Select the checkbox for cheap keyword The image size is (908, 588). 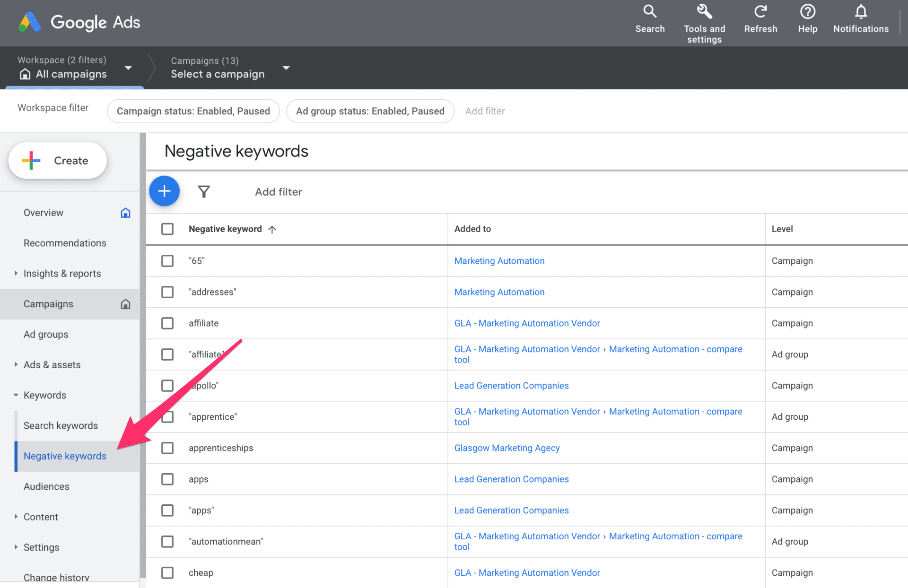[167, 573]
